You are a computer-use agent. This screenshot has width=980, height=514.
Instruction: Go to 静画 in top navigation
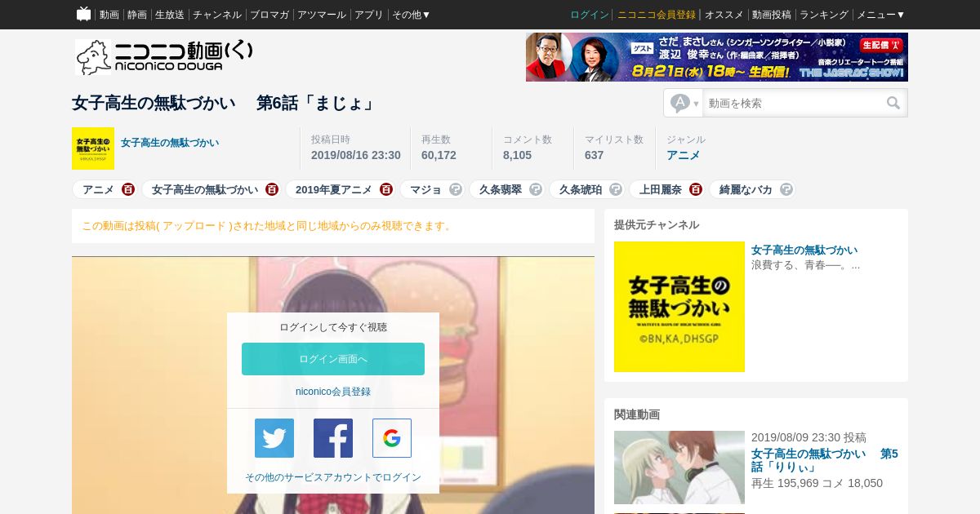tap(137, 15)
